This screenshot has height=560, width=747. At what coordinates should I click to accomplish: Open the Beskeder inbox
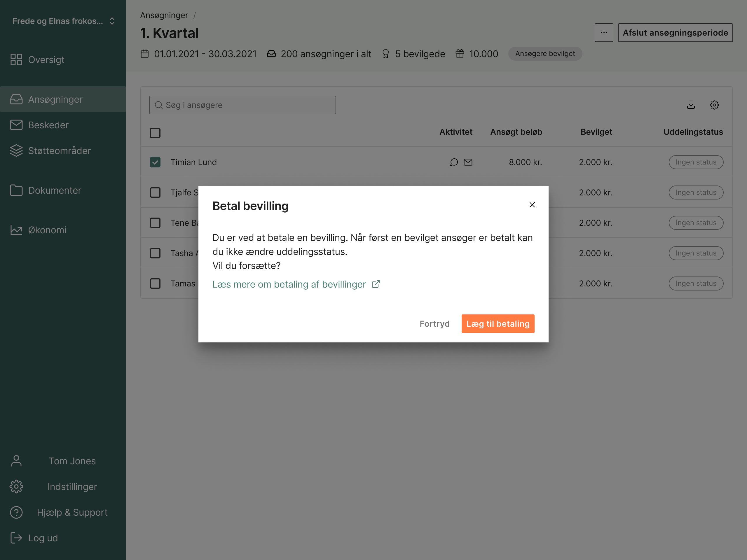48,125
